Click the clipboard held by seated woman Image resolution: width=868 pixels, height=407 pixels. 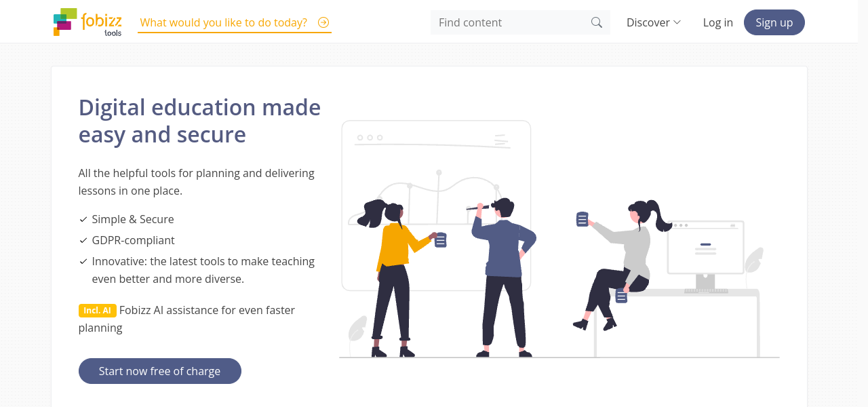pos(582,219)
